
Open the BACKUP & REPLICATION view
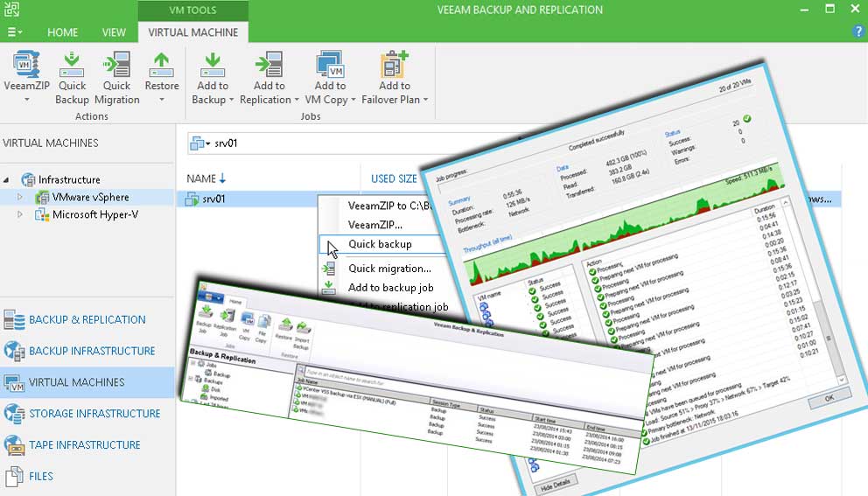[87, 320]
